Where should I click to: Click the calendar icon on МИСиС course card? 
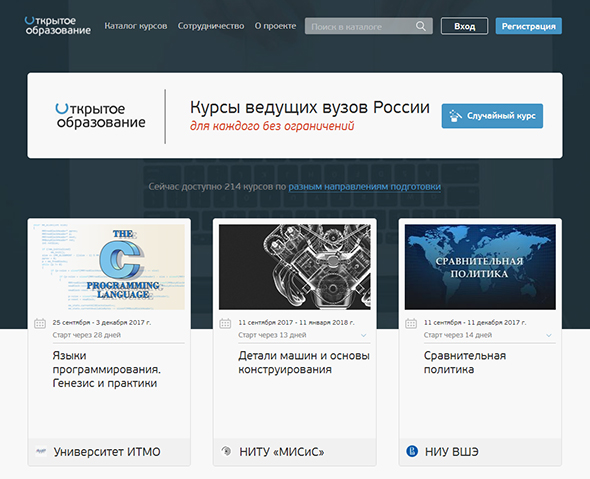(225, 323)
